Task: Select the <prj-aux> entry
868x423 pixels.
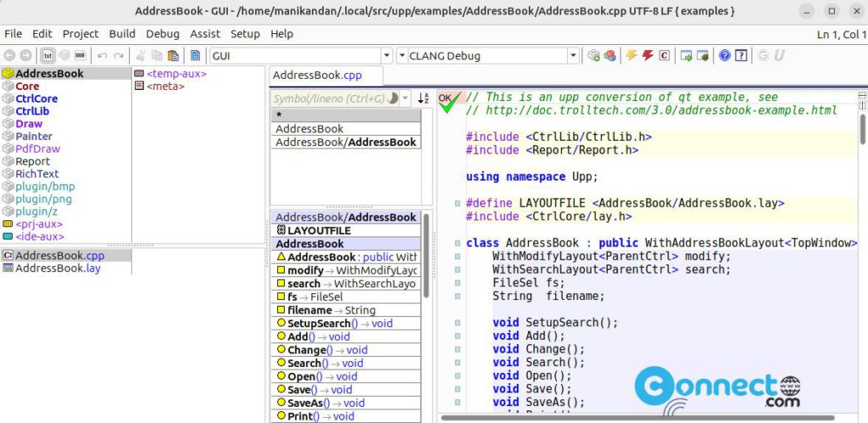Action: point(65,225)
